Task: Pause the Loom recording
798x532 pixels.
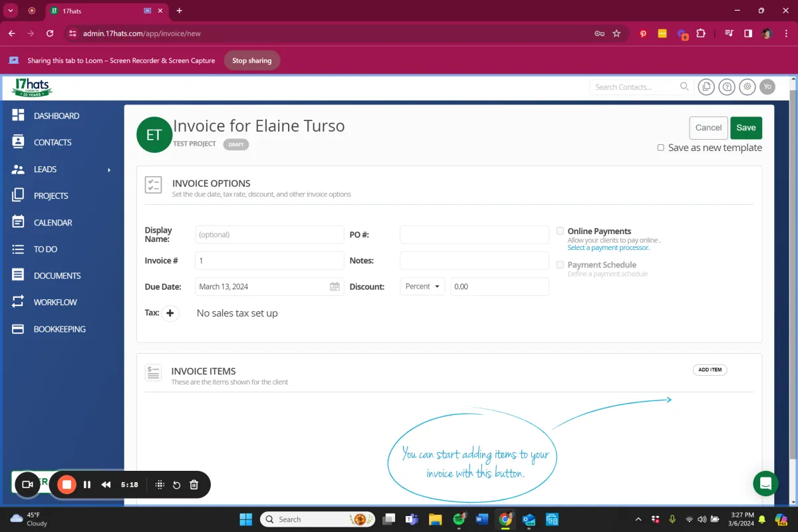Action: point(87,485)
